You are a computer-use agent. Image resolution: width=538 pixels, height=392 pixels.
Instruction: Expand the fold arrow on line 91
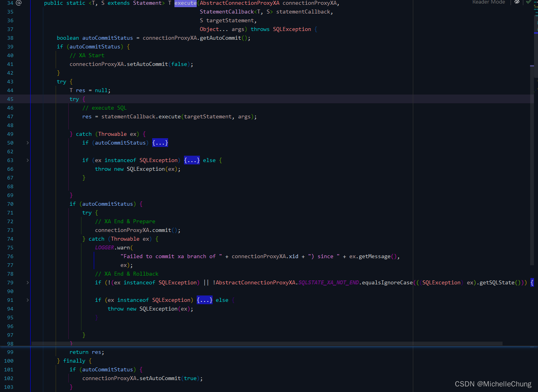[x=27, y=300]
